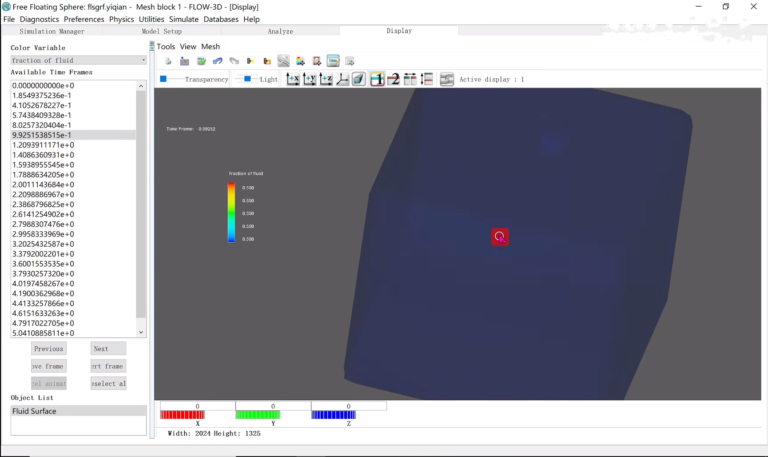Screen dimensions: 768x457
Task: Select time frame 4.0197458267e+0
Action: pos(73,284)
